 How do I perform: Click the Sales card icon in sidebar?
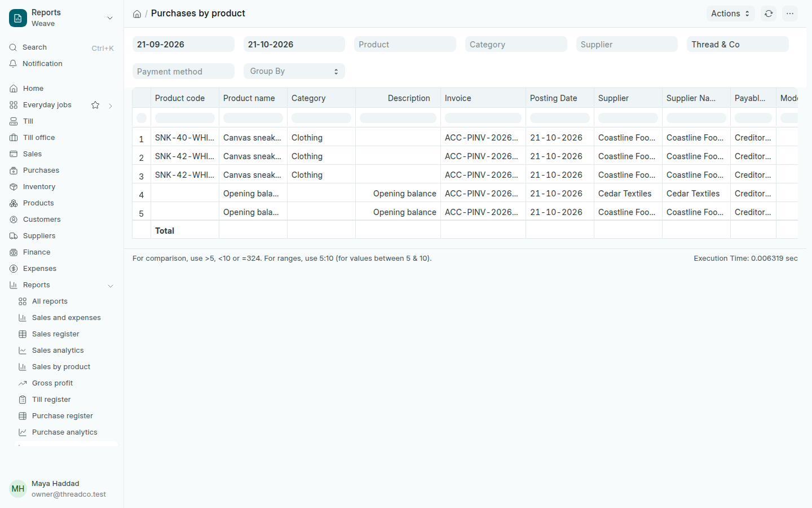14,154
